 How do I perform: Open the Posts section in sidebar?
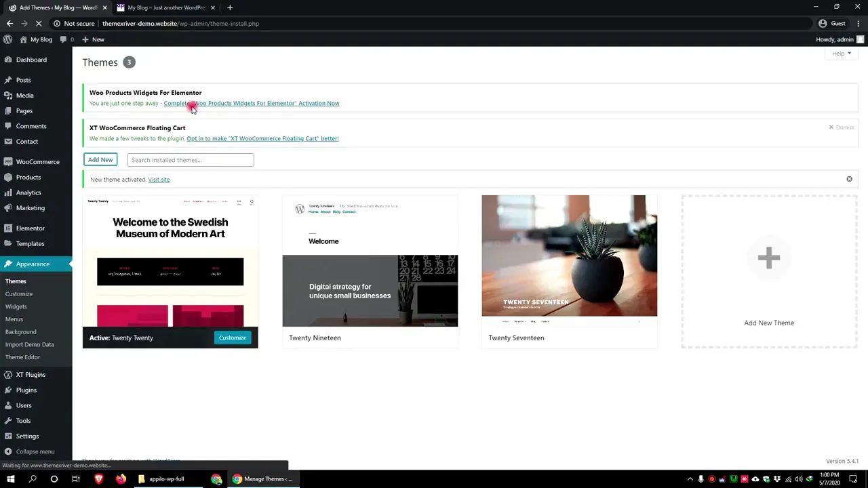coord(23,80)
